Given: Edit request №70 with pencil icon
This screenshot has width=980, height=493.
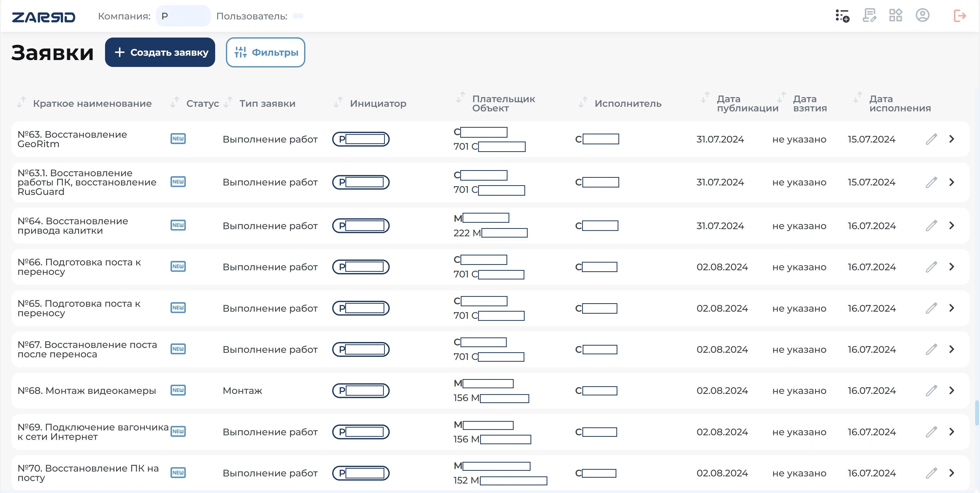Looking at the screenshot, I should 931,473.
